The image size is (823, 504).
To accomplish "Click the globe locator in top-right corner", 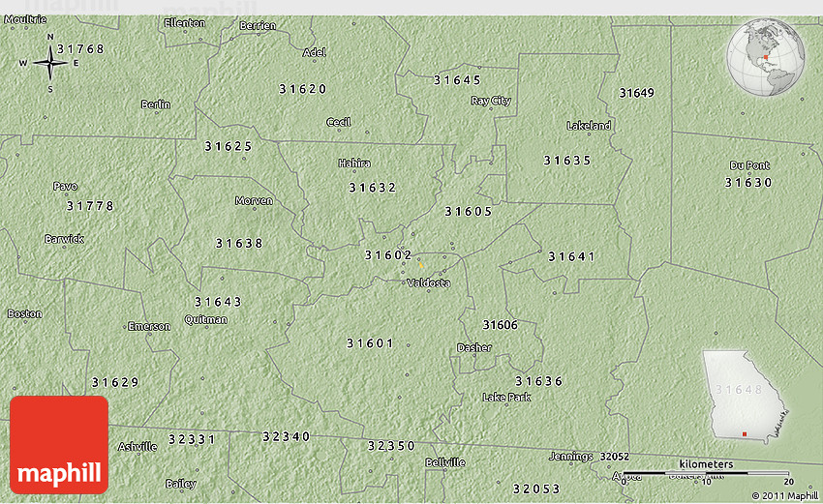I will 767,59.
